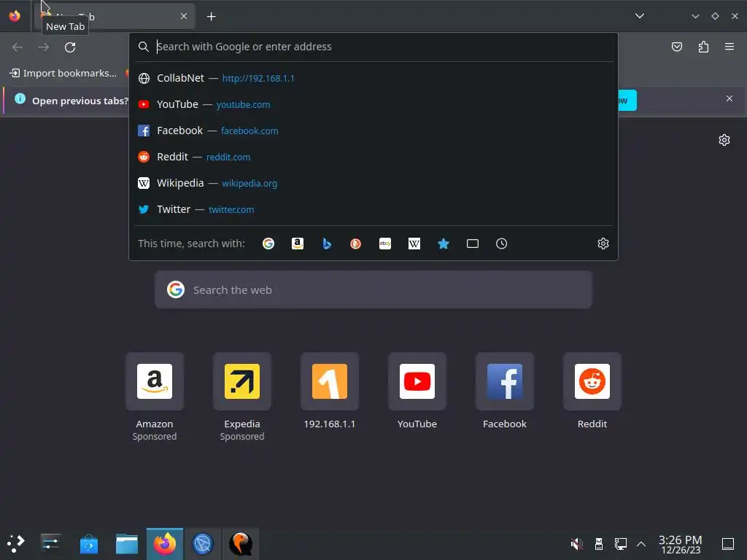Viewport: 747px width, 560px height.
Task: Search this time with Amazon icon
Action: (x=298, y=244)
